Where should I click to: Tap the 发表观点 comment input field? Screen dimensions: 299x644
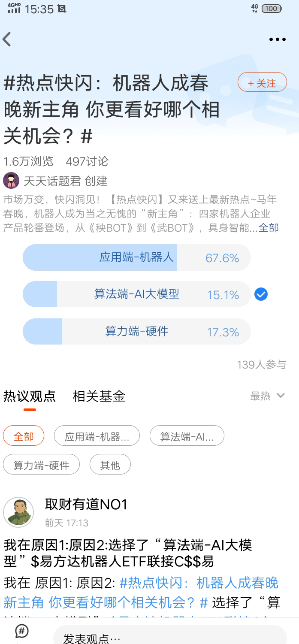(169, 637)
